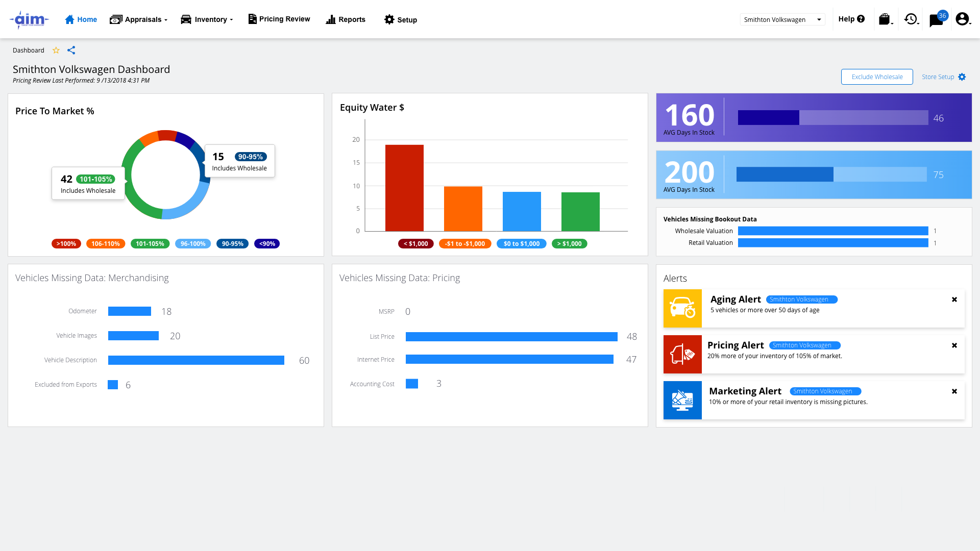Viewport: 980px width, 551px height.
Task: Toggle the 96-100% legend pill
Action: pos(193,244)
